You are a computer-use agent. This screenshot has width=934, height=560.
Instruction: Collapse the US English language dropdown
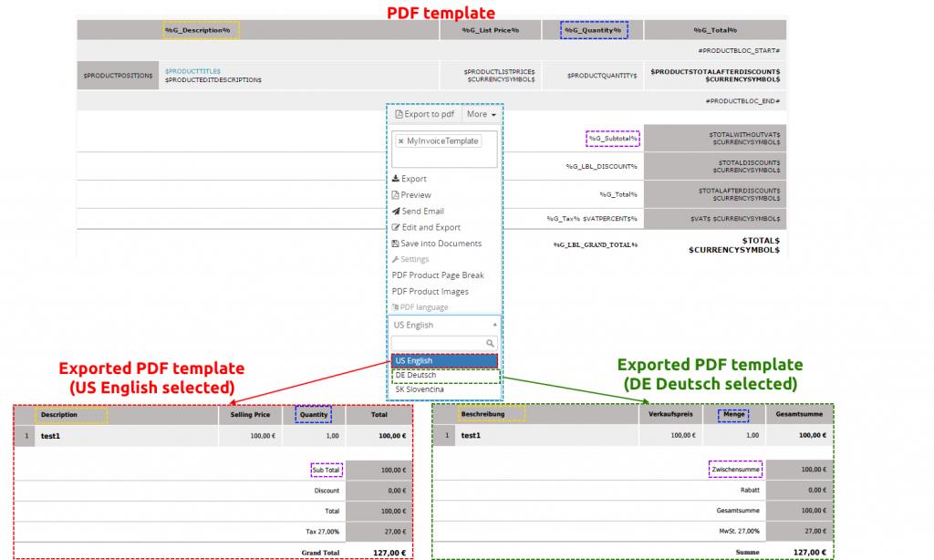pyautogui.click(x=494, y=325)
